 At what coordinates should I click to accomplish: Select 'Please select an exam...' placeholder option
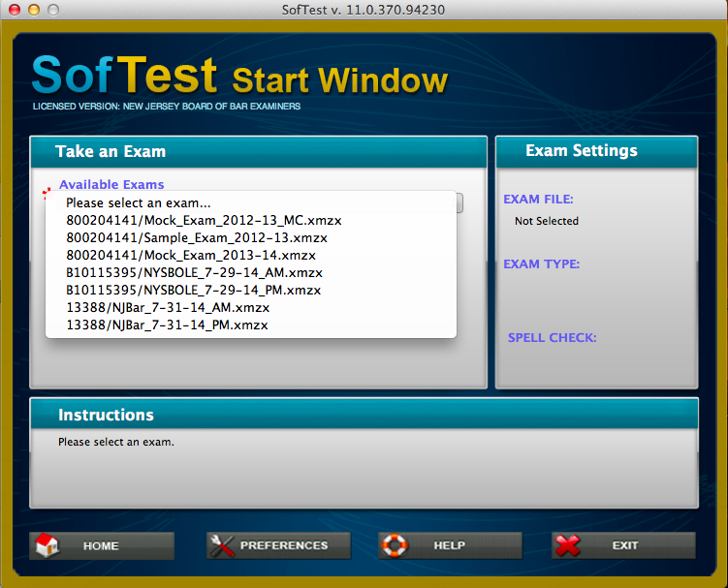coord(251,202)
